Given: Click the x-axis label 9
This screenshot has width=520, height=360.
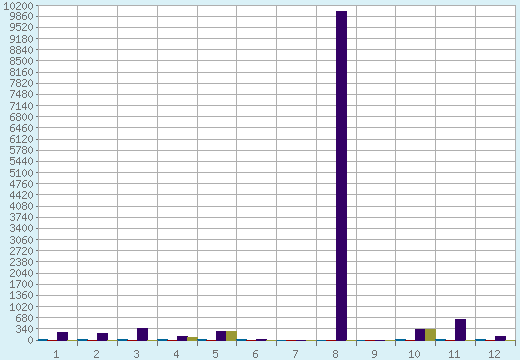Looking at the screenshot, I should [374, 354].
